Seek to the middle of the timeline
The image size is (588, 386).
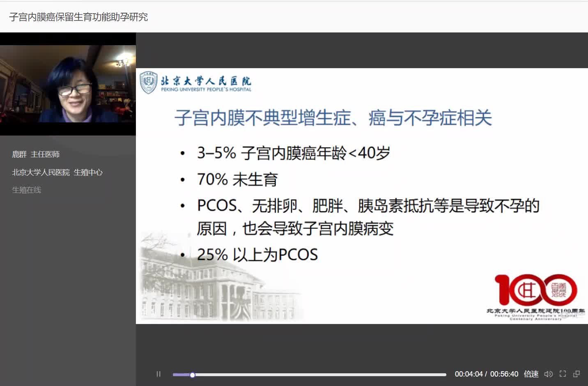click(310, 375)
